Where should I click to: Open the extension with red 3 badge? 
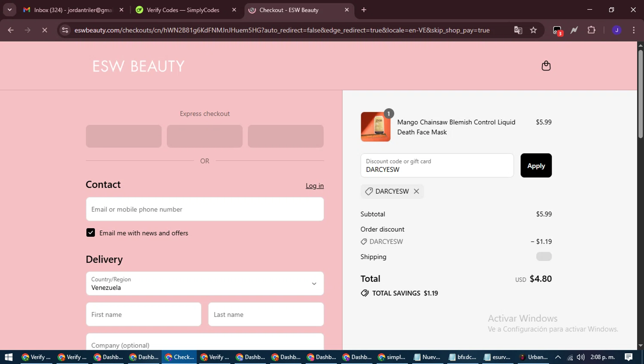click(x=557, y=31)
